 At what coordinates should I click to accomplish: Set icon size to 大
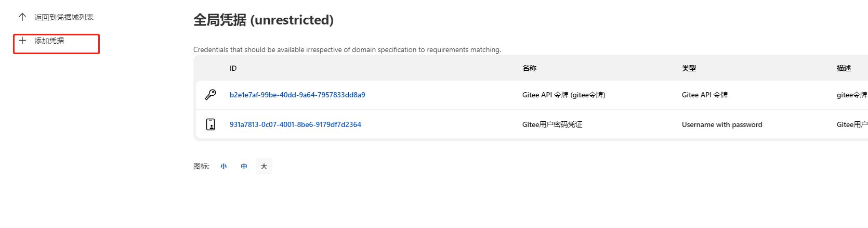click(264, 167)
